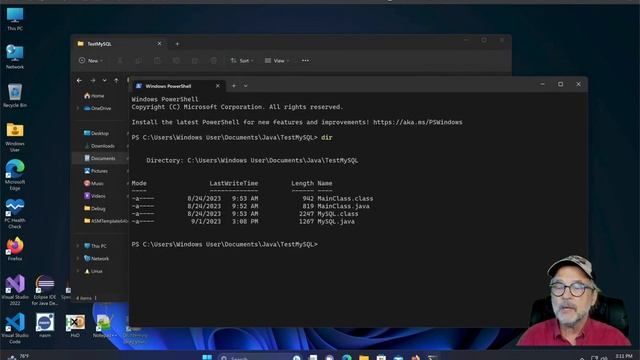Open Network desktop icon

15,57
